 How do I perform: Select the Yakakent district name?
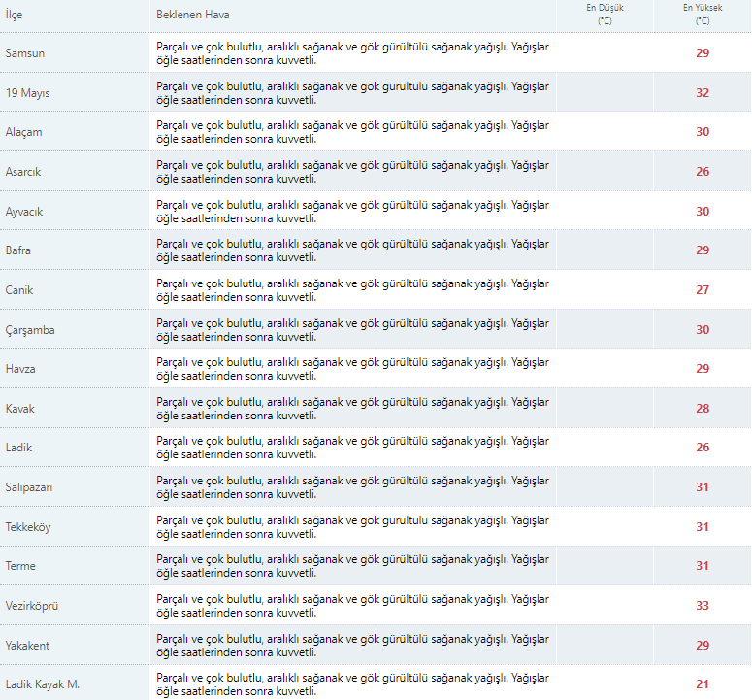tap(27, 646)
